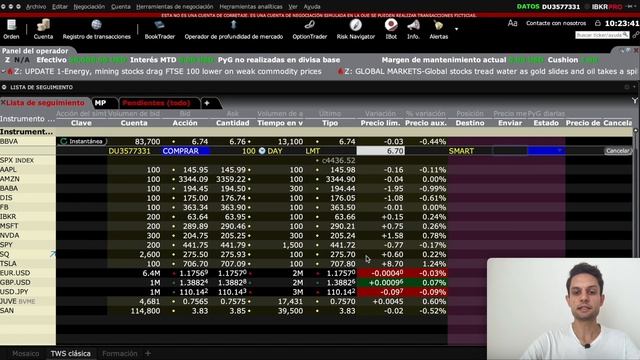Viewport: 640px width, 360px height.
Task: Click the search magnifier icon
Action: coord(625,35)
